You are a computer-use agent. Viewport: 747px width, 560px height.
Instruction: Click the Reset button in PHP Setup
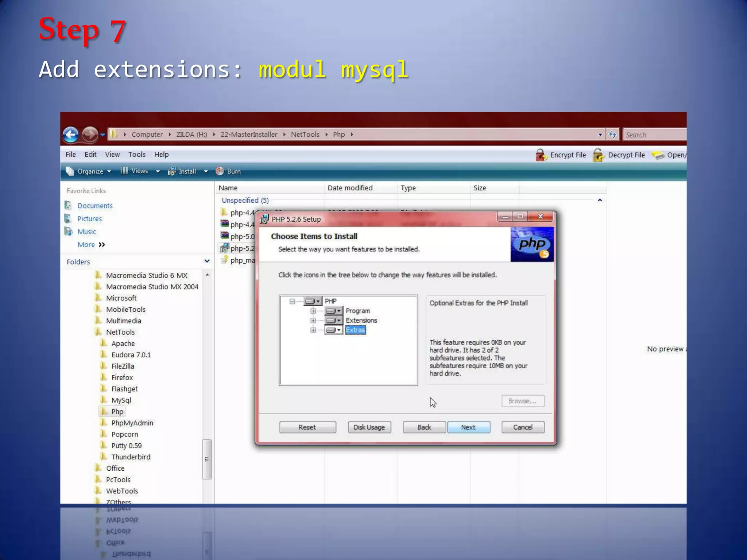(307, 427)
